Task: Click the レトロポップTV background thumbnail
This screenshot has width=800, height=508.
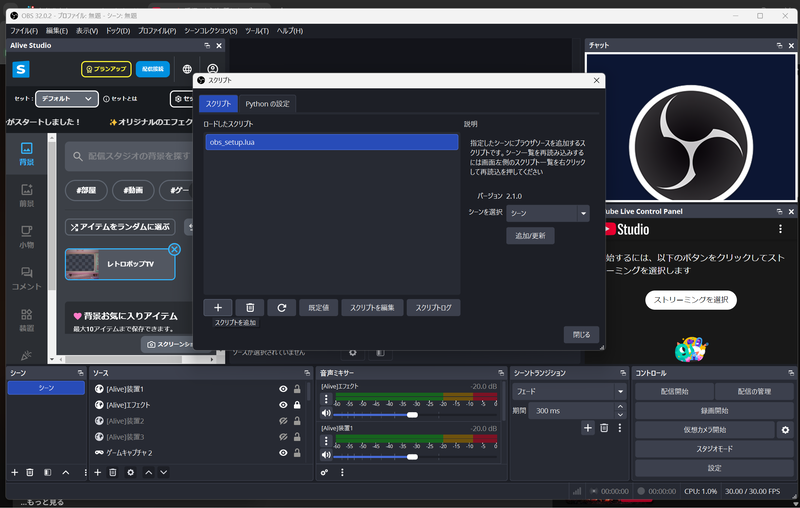Action: point(82,264)
